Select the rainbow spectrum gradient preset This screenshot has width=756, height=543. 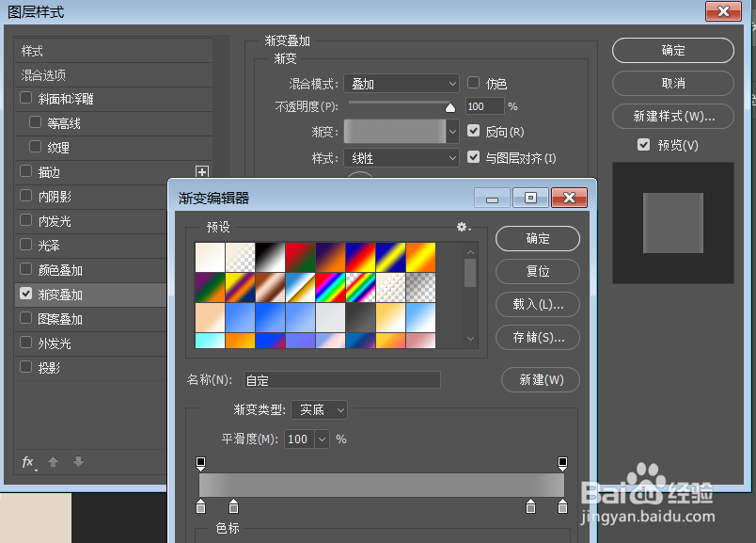pyautogui.click(x=330, y=287)
